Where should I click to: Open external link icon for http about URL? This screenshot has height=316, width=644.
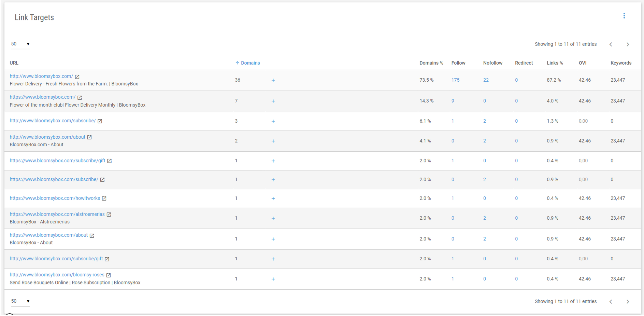89,137
